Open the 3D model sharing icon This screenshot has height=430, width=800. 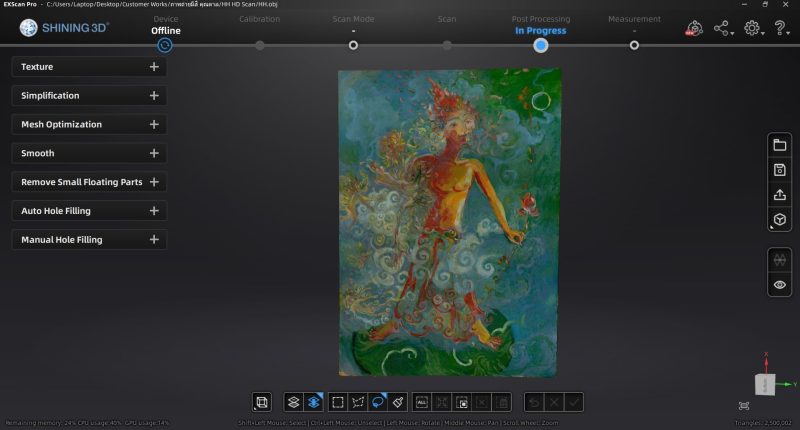coord(694,28)
